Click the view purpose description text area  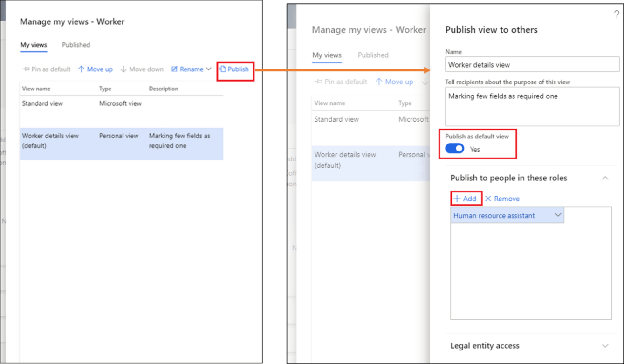(x=531, y=106)
